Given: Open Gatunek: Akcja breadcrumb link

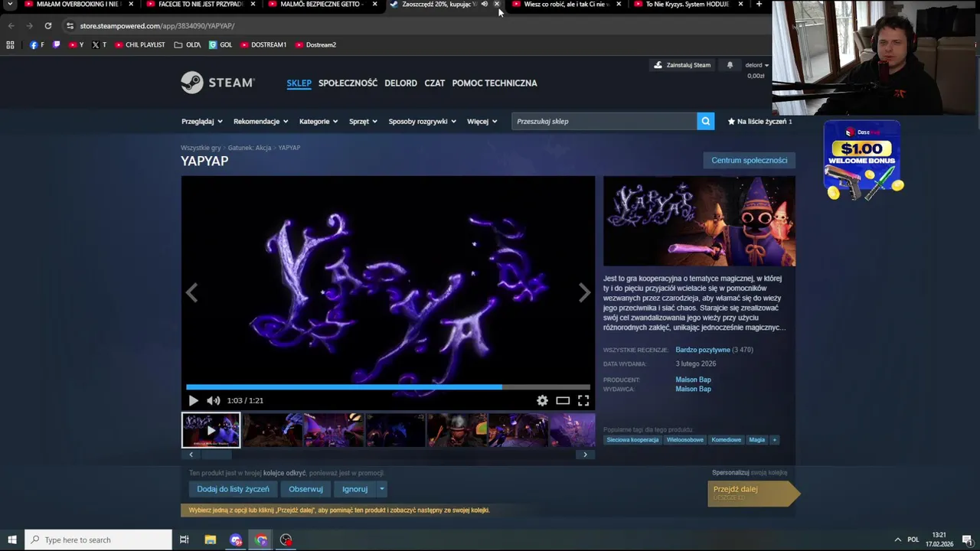Looking at the screenshot, I should pos(250,148).
